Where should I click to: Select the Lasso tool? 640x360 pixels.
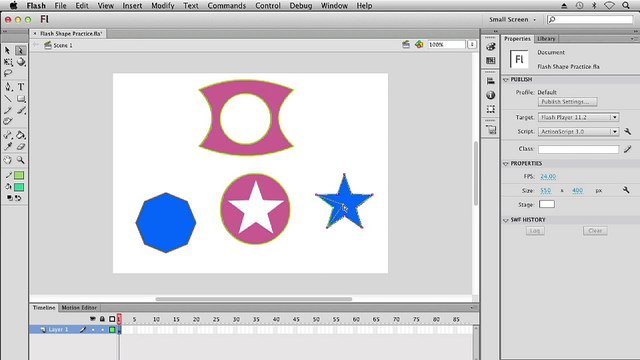tap(7, 73)
